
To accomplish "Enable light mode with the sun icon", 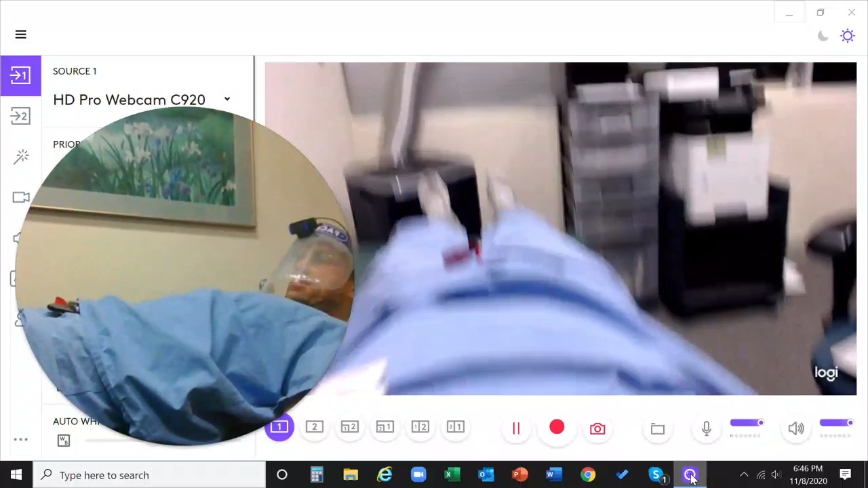I will [848, 36].
